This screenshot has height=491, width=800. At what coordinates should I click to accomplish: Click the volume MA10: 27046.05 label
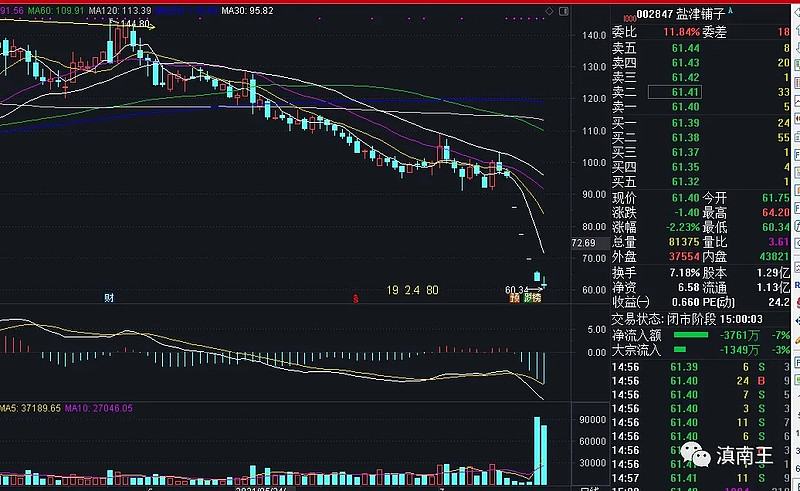99,408
